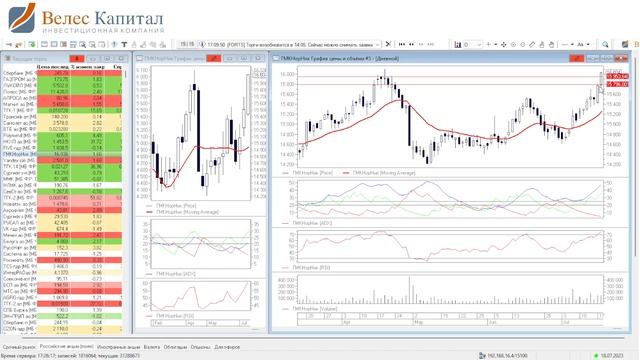Select the Полюс row
This screenshot has width=640, height=360.
point(62,92)
